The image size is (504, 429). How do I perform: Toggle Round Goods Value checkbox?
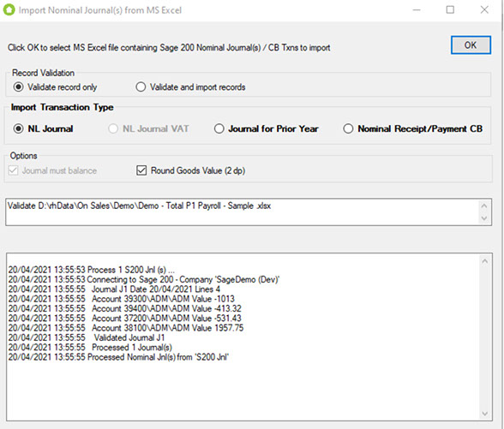click(x=141, y=170)
